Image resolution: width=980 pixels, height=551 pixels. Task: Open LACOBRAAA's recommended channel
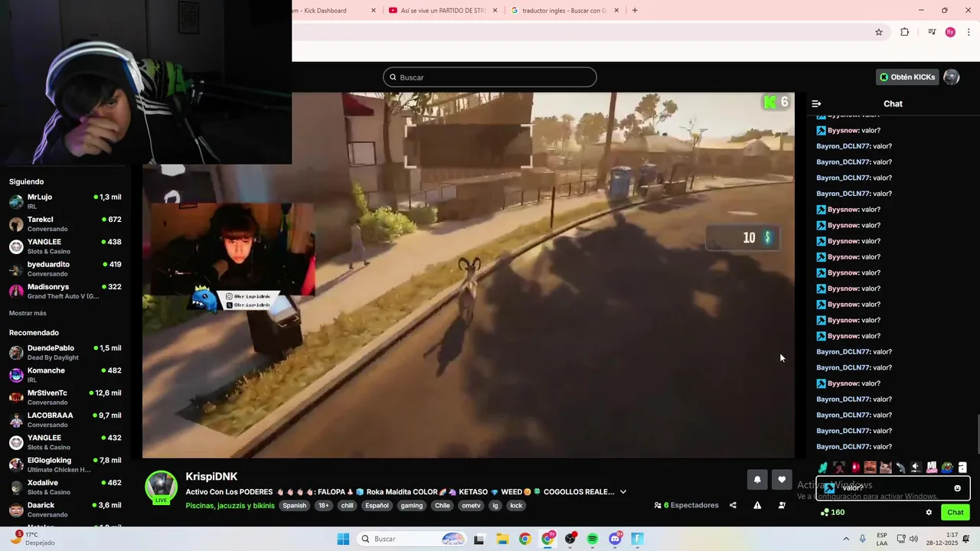coord(65,419)
